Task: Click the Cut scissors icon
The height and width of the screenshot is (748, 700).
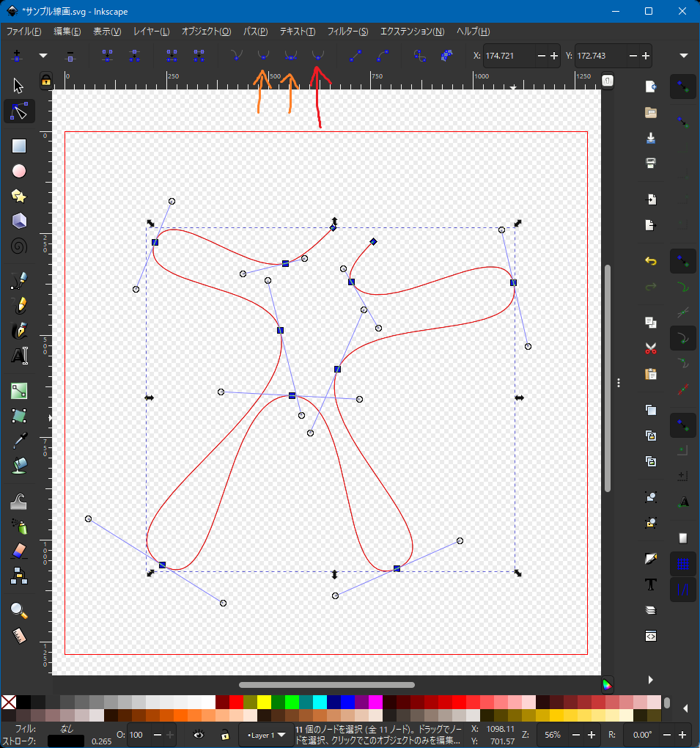Action: click(651, 348)
